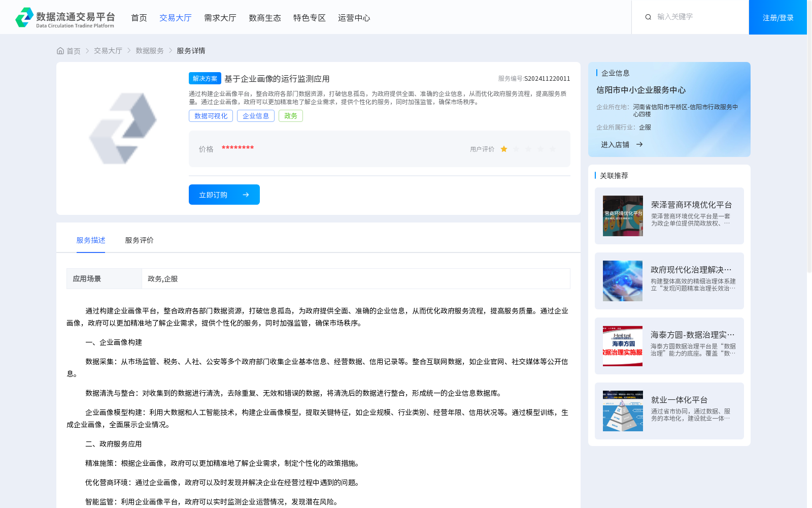Open 交易大厅 navigation item
Screen dimensions: 812x508
coord(176,18)
